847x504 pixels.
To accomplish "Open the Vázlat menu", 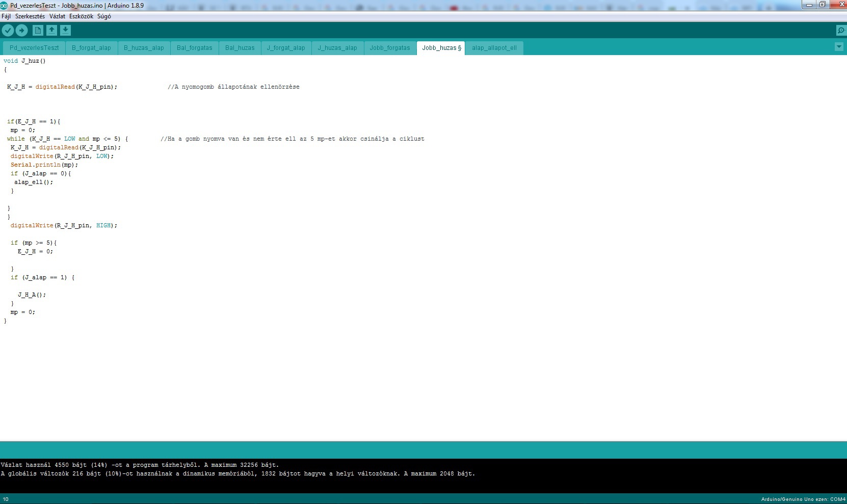I will point(57,16).
